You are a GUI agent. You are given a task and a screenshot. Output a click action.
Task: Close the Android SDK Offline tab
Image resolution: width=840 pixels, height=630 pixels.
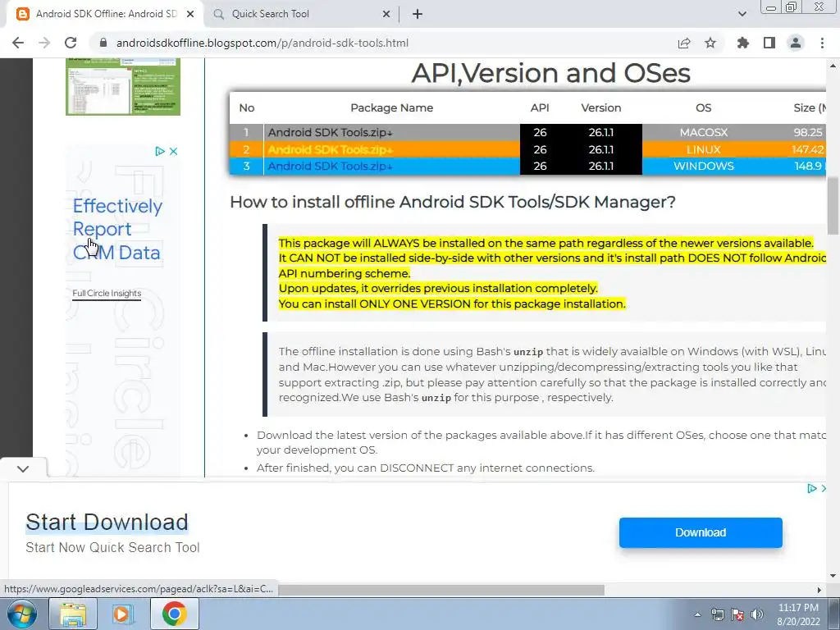pos(189,14)
